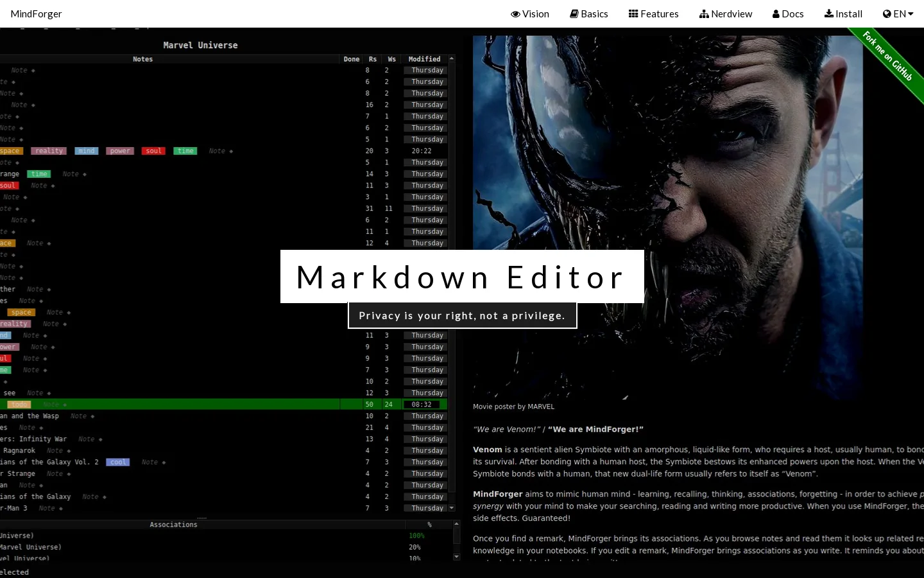
Task: Click the Associations panel header
Action: [x=173, y=525]
